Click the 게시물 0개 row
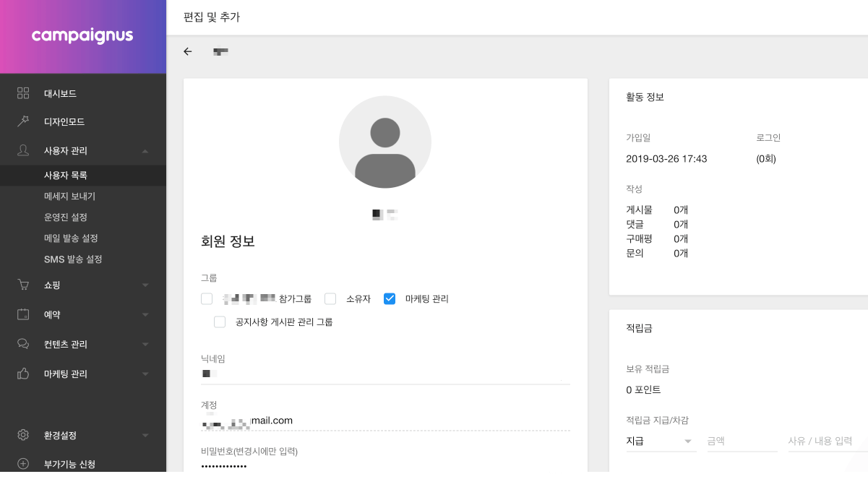 (657, 210)
